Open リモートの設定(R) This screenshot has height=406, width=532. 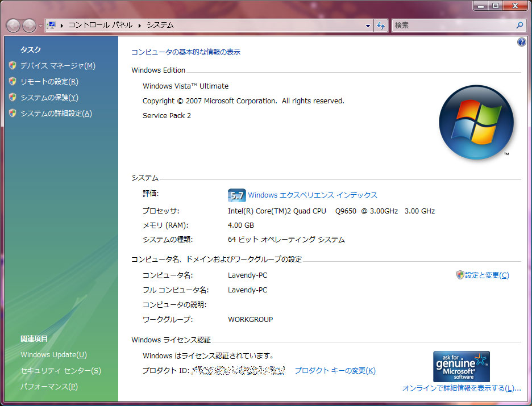[x=49, y=81]
